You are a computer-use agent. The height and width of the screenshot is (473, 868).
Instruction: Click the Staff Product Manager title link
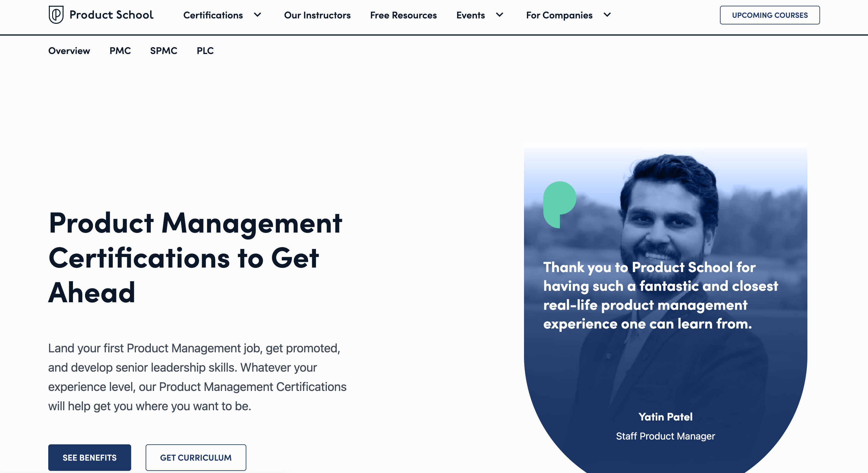[x=665, y=436]
